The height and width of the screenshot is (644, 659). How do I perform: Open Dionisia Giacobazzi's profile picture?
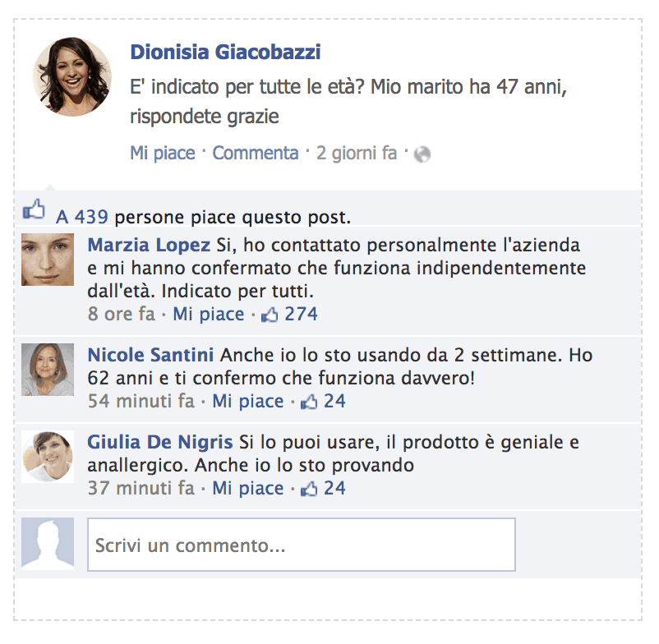pyautogui.click(x=72, y=77)
